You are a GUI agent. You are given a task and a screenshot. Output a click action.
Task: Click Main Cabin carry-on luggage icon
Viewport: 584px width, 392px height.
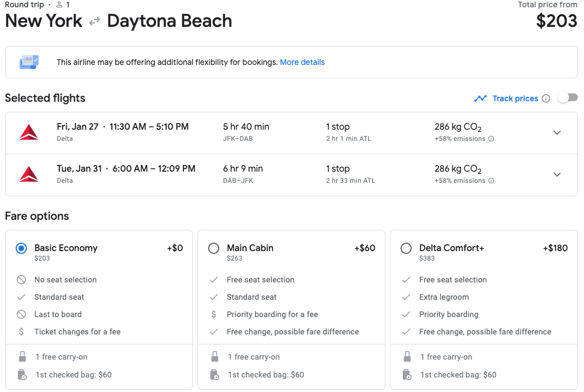215,357
